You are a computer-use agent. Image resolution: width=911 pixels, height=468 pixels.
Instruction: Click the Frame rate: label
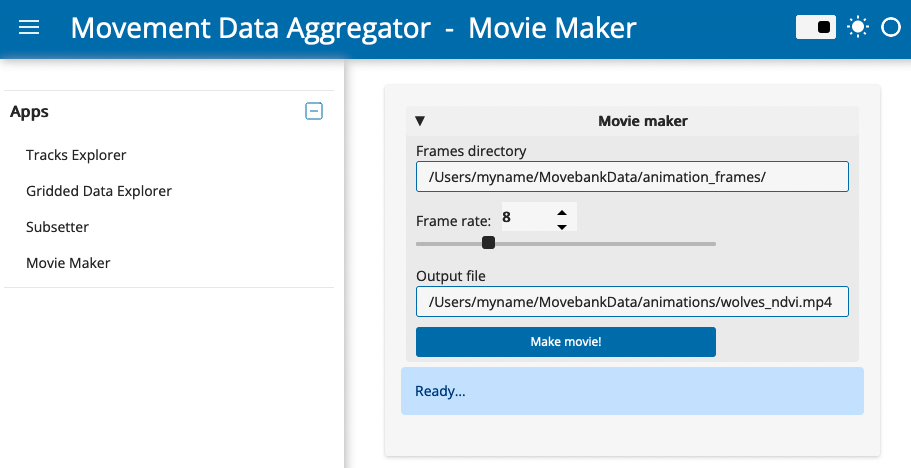point(453,221)
